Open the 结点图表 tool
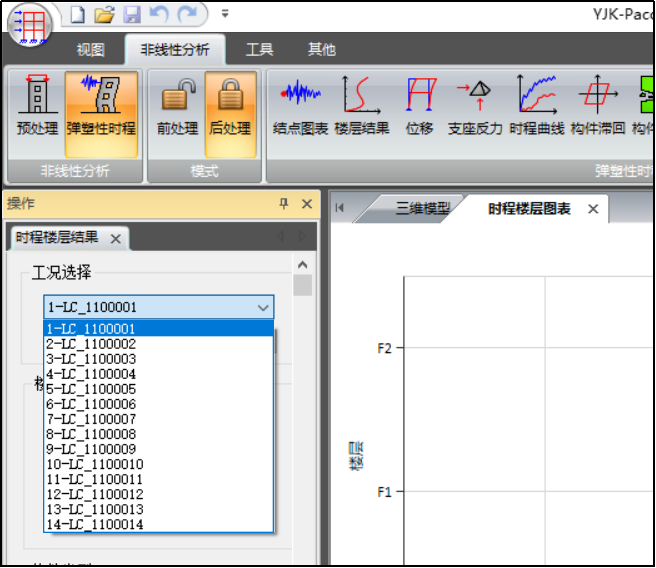Screen dimensions: 656x568 click(300, 106)
